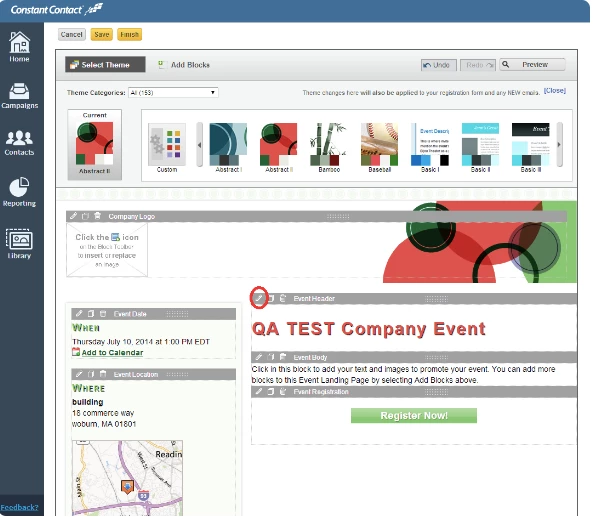
Task: Click the Preview button
Action: coord(532,65)
